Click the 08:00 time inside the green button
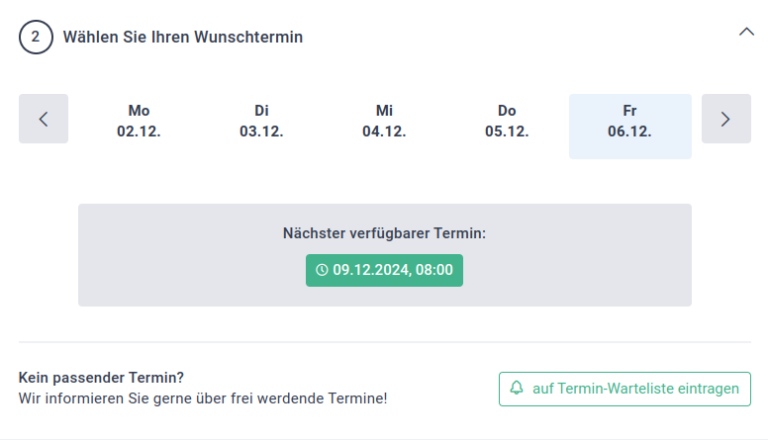 point(434,270)
